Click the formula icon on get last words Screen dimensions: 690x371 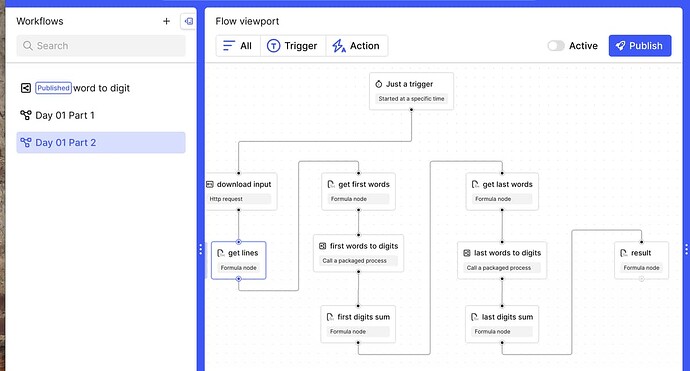coord(475,184)
